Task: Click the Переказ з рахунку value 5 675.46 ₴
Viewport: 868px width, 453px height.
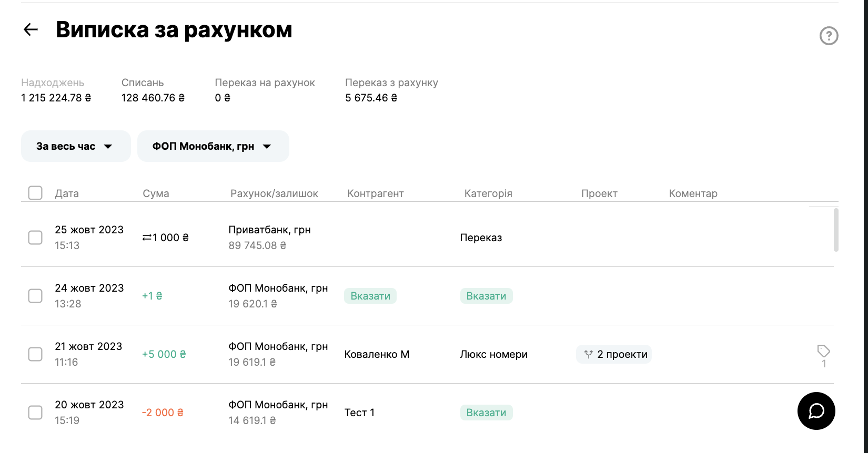Action: (371, 98)
